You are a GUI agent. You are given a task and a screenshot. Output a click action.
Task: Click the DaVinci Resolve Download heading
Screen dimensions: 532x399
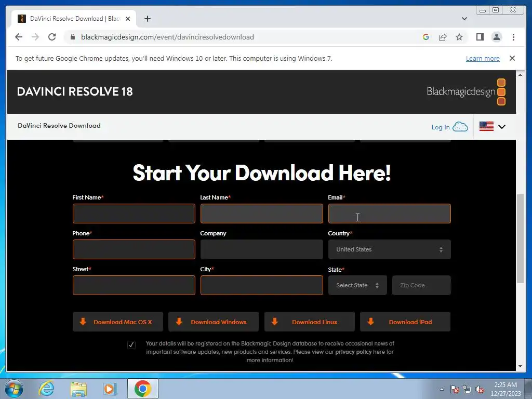pyautogui.click(x=59, y=126)
